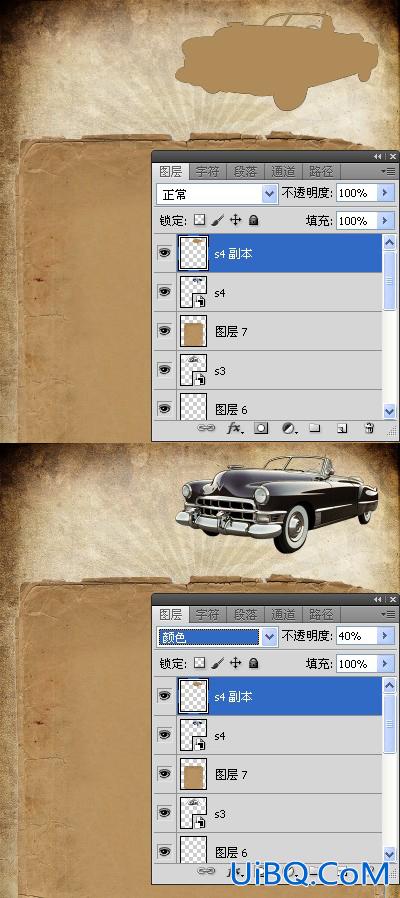400x898 pixels.
Task: Switch to 通道 tab in upper panel
Action: [283, 171]
